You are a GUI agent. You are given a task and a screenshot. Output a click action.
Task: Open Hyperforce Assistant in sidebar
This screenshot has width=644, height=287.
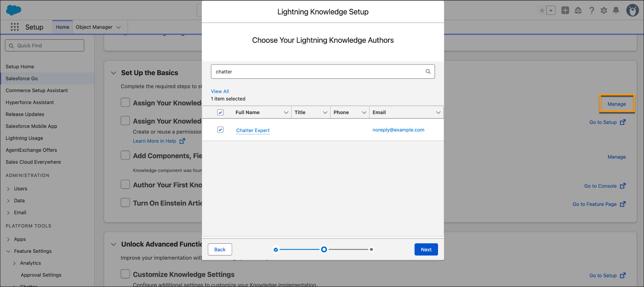30,102
